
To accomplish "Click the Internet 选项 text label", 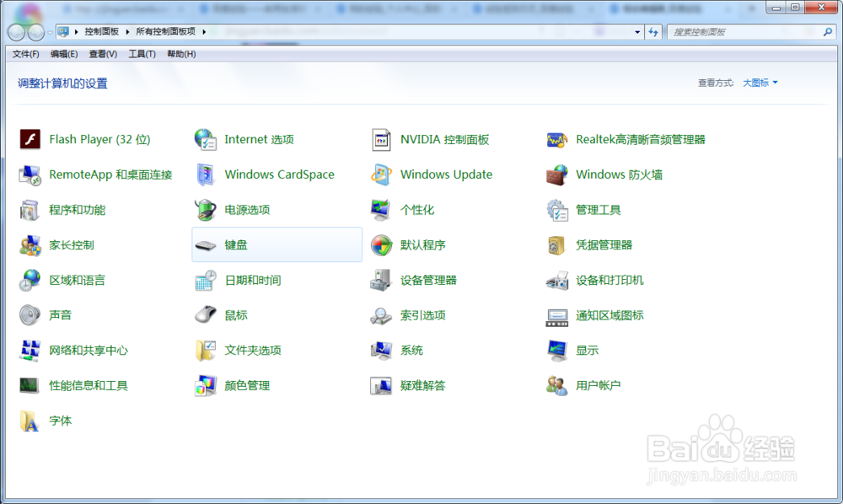I will (259, 139).
